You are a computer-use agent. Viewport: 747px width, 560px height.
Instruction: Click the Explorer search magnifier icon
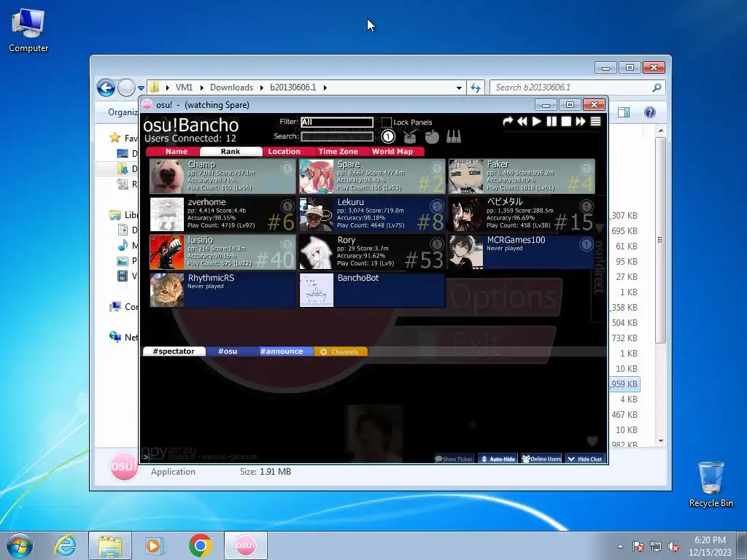click(x=657, y=87)
